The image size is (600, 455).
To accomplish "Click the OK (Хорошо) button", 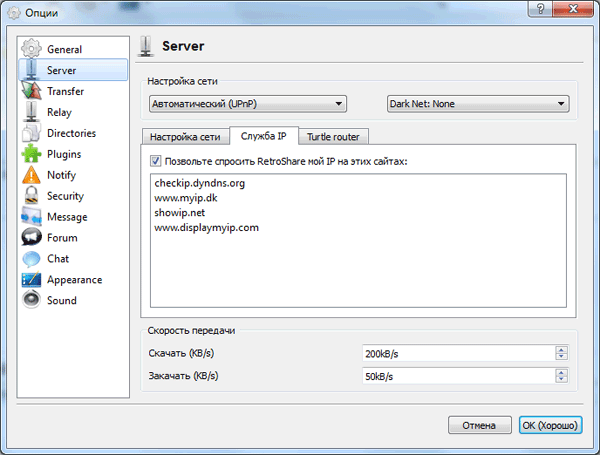I will (550, 425).
